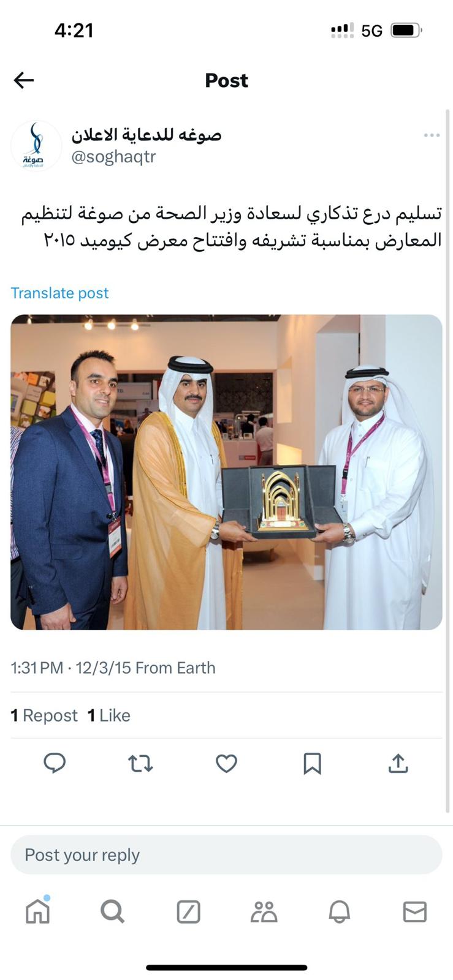Tap the Post your reply field
Image resolution: width=453 pixels, height=980 pixels.
click(x=226, y=854)
